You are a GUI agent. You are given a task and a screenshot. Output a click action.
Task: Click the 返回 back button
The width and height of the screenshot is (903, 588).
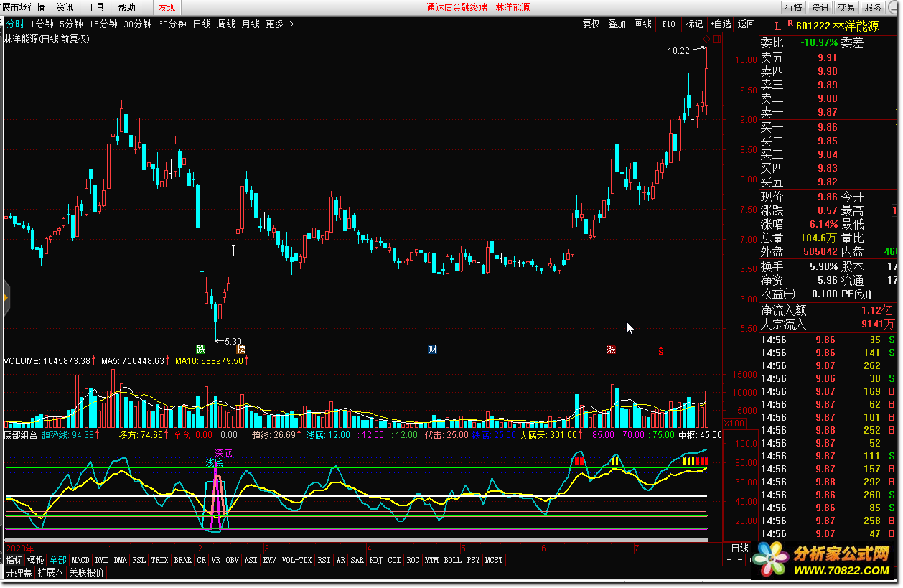coord(747,24)
